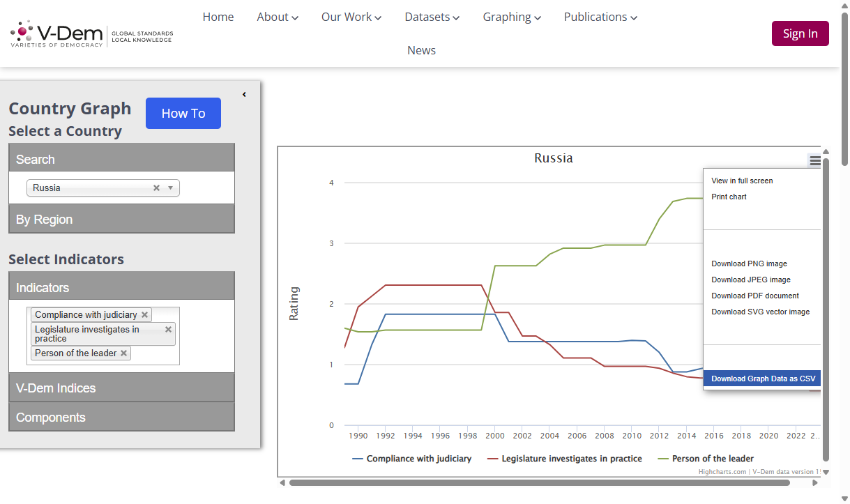Open the Highcharts.com credit link
The height and width of the screenshot is (504, 850).
click(x=723, y=472)
